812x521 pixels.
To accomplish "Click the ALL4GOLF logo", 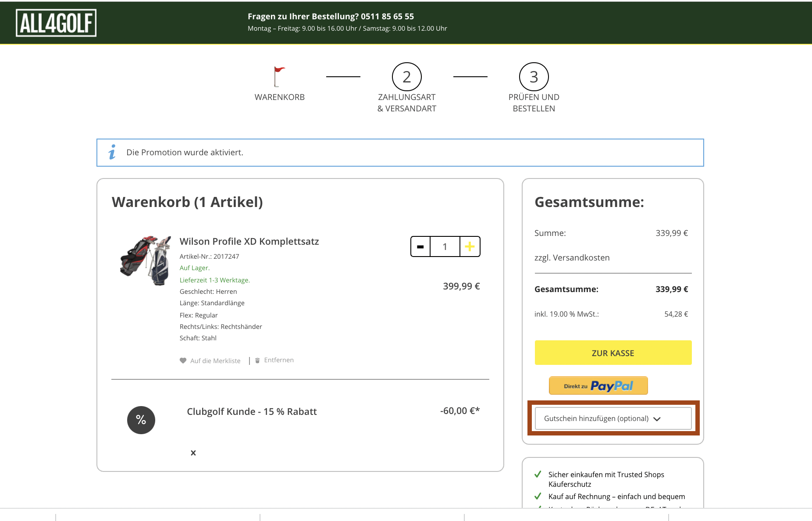I will tap(56, 23).
